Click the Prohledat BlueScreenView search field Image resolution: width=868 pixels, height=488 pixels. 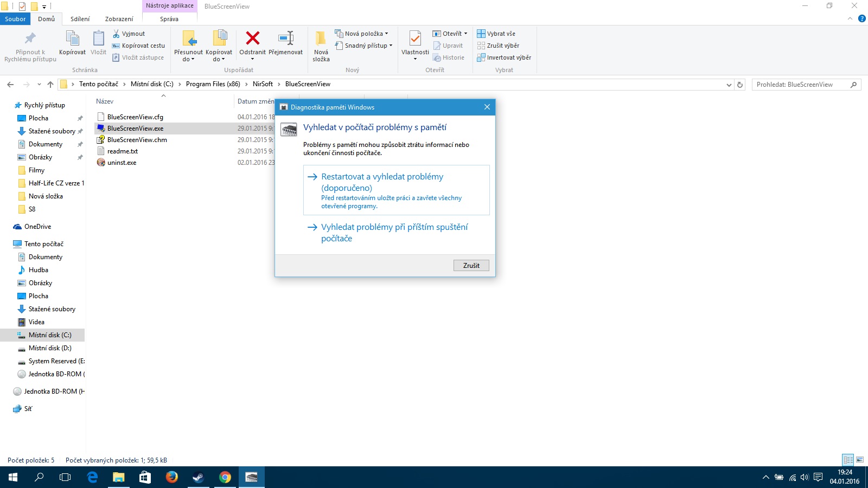click(800, 85)
